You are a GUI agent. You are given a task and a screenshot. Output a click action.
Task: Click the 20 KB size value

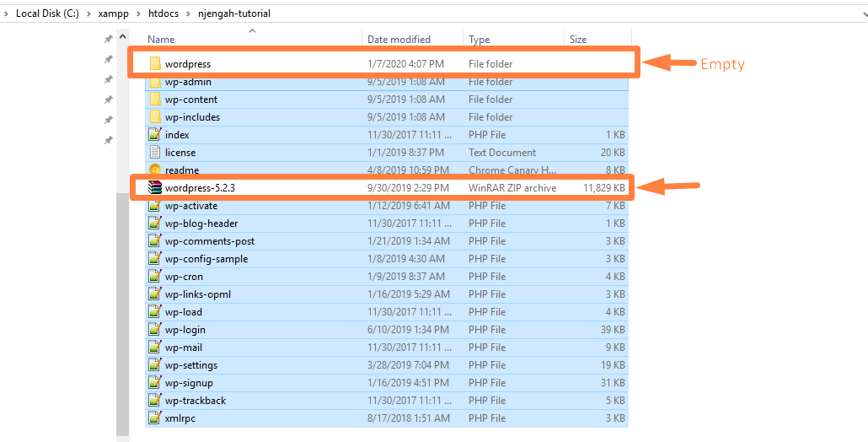coord(612,153)
